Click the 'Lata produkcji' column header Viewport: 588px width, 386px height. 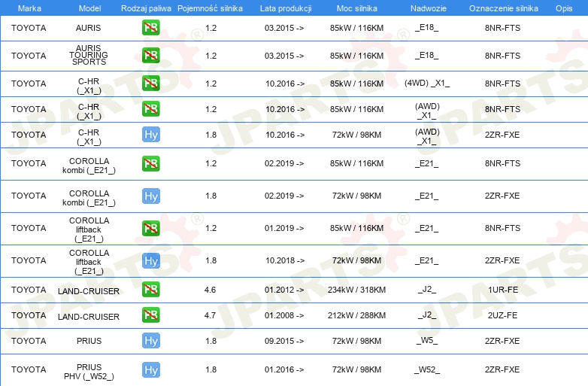(x=286, y=8)
